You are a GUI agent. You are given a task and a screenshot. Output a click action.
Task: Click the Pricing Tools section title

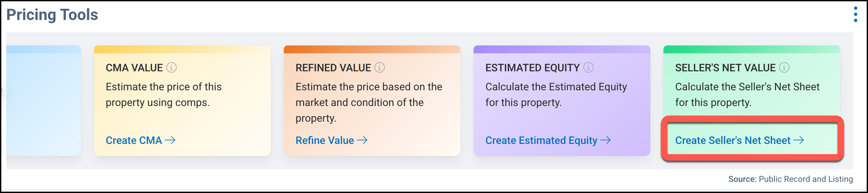52,15
